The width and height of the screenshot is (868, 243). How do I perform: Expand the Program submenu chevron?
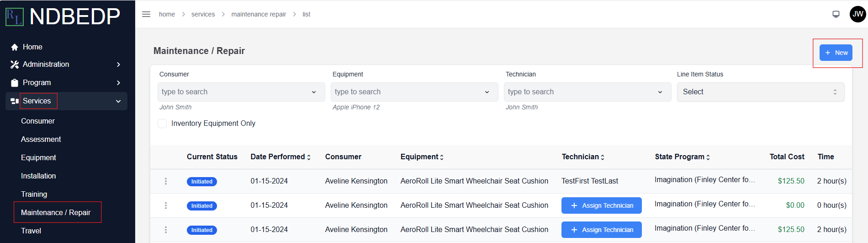[x=119, y=83]
